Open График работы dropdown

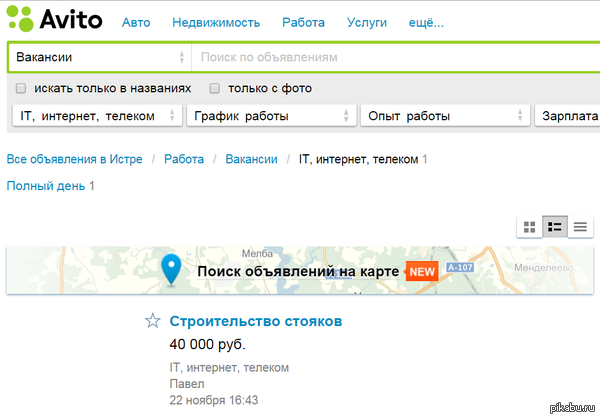click(x=270, y=116)
